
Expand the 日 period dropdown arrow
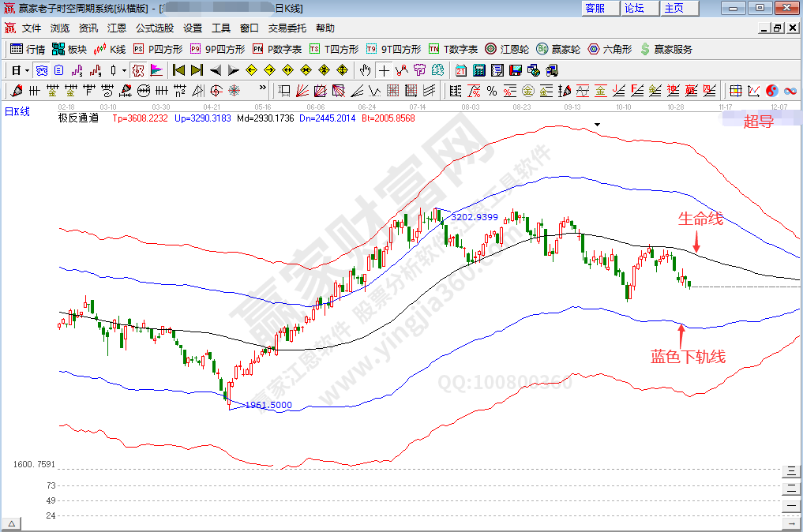27,70
